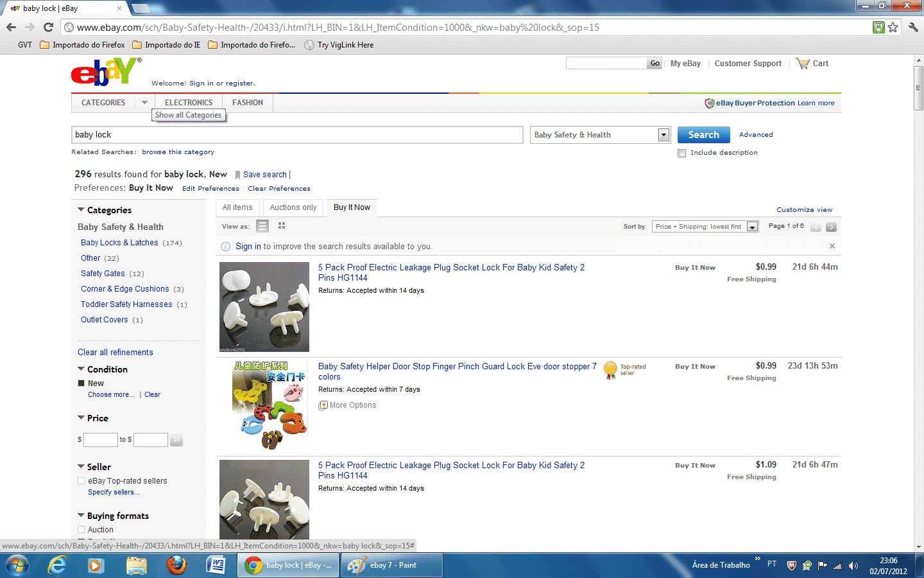
Task: Tick the Auction buying format checkbox
Action: (x=81, y=530)
